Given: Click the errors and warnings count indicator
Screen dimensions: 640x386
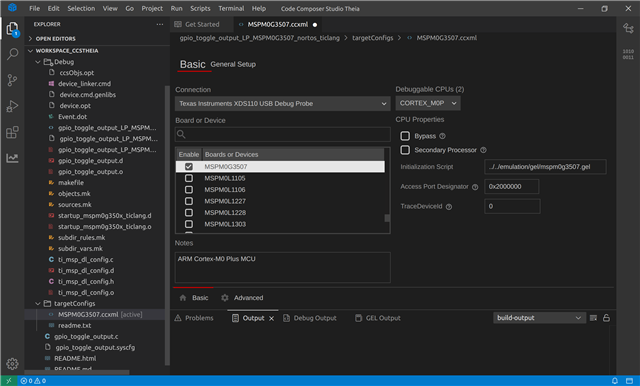Looking at the screenshot, I should pos(33,381).
